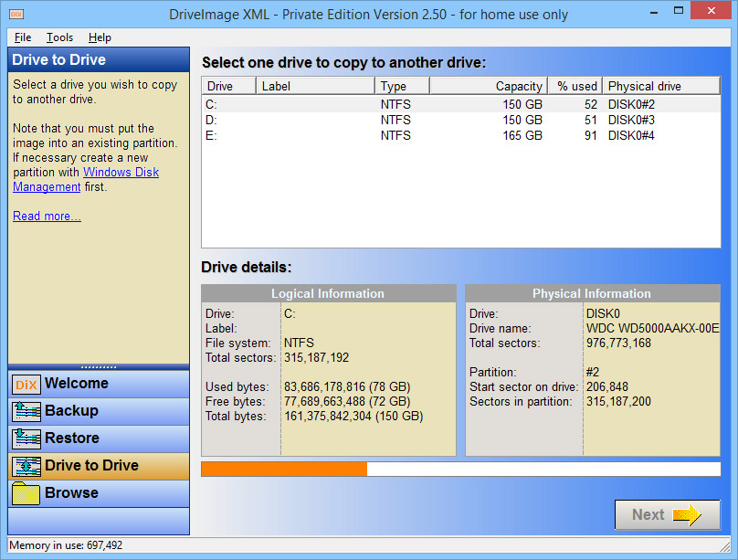The width and height of the screenshot is (738, 560).
Task: Select drive D: in the drive list
Action: tap(274, 120)
